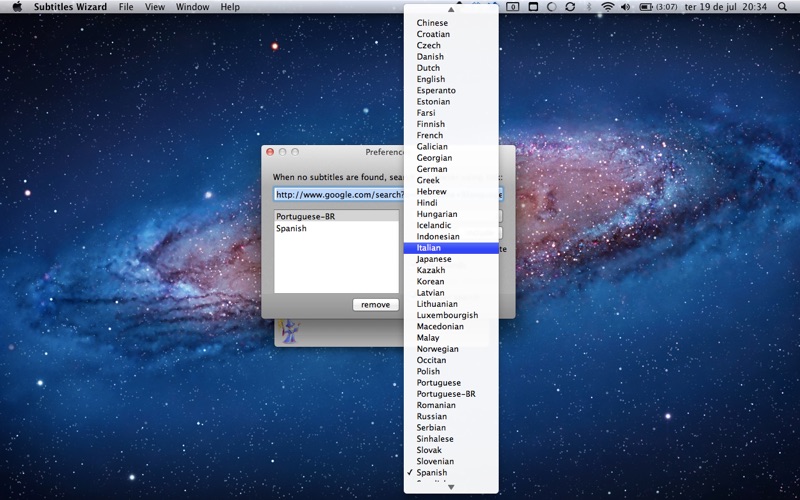The width and height of the screenshot is (800, 500).
Task: Choose Icelandic from the language menu
Action: pos(451,225)
